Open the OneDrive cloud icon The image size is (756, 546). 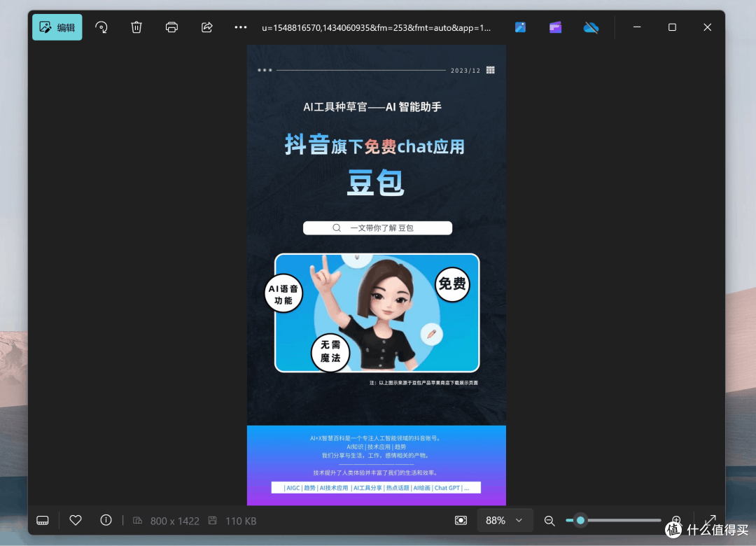coord(591,28)
